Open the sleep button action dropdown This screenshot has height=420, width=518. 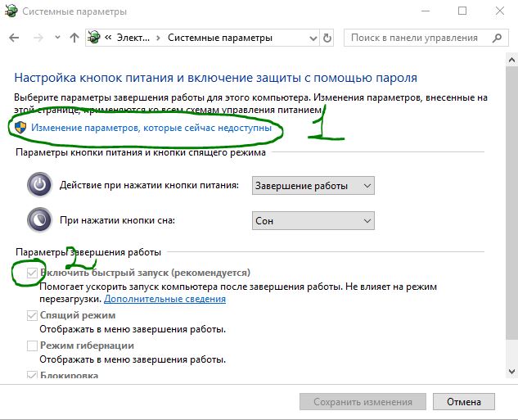pos(313,221)
